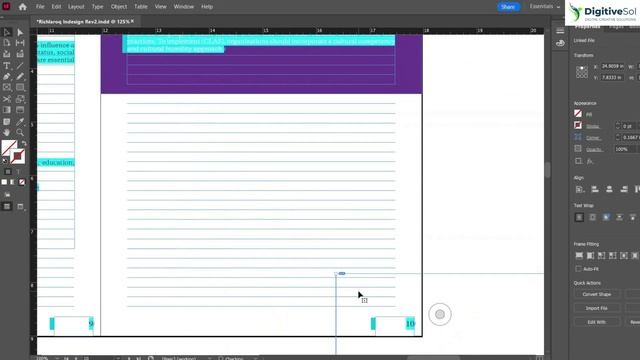
Task: Toggle Wrap around bounding box
Action: click(593, 217)
